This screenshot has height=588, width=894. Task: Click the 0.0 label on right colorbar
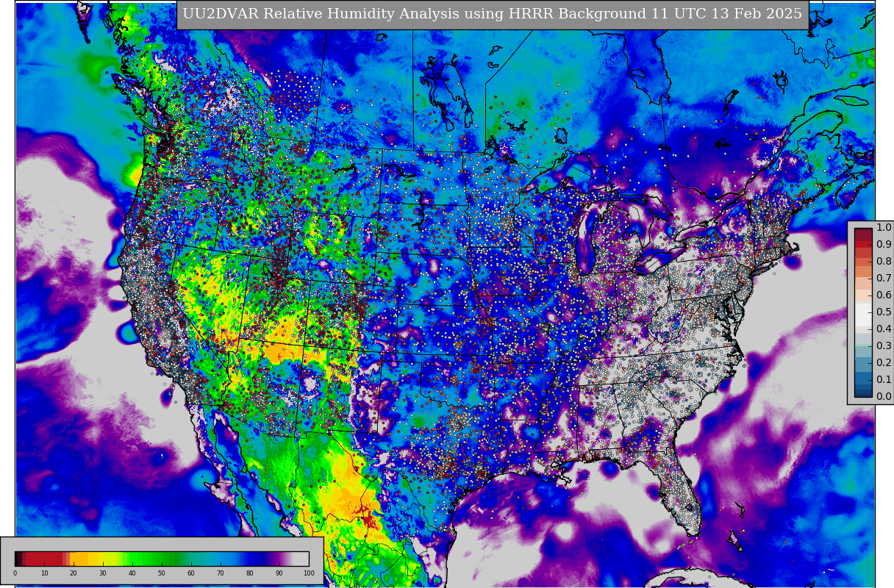pos(884,396)
